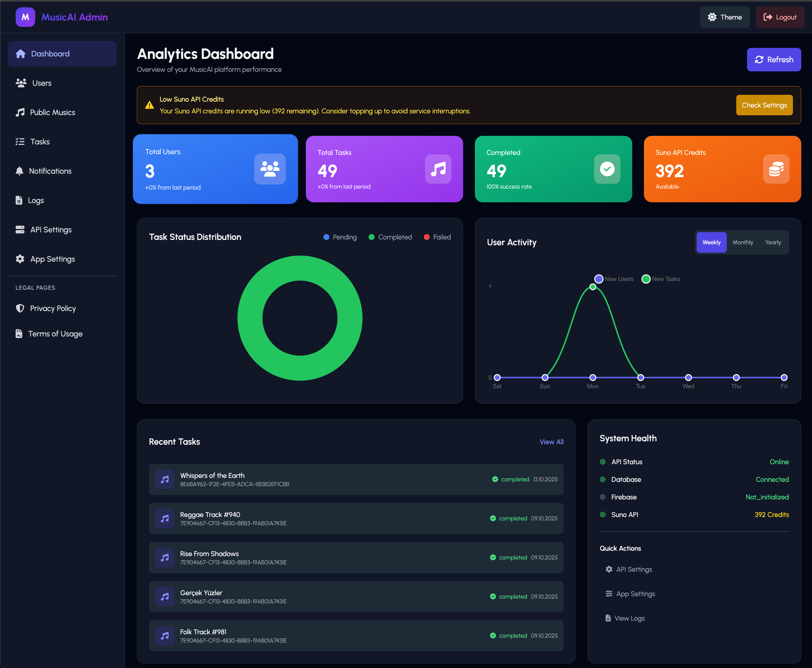Viewport: 812px width, 668px height.
Task: Toggle Completed series in chart legend
Action: click(390, 237)
